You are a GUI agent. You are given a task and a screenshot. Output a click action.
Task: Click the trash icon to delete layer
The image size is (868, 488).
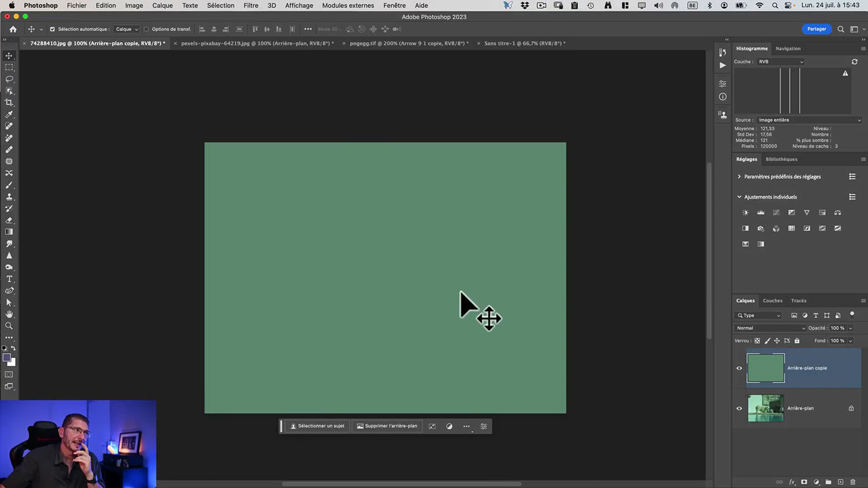coord(853,482)
